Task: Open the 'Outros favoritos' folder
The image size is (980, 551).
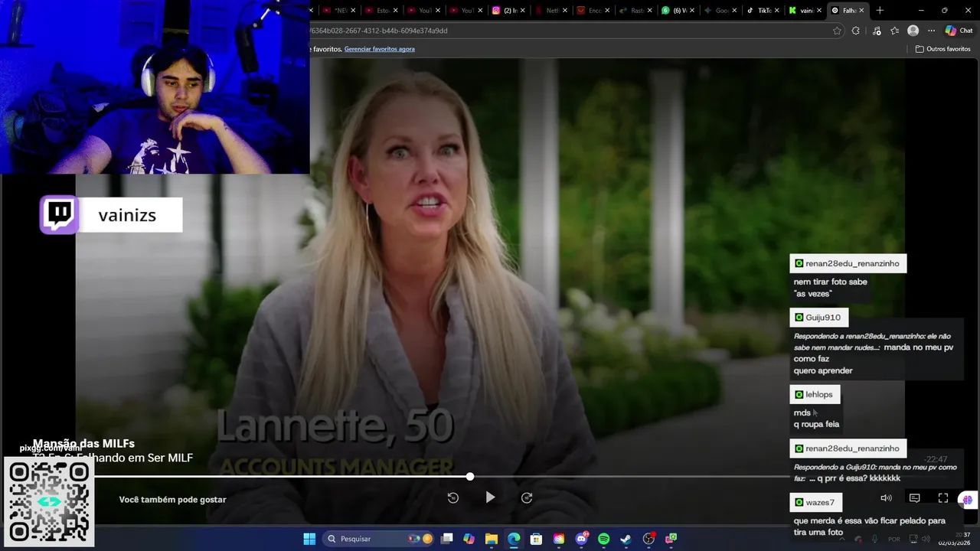Action: click(x=943, y=49)
